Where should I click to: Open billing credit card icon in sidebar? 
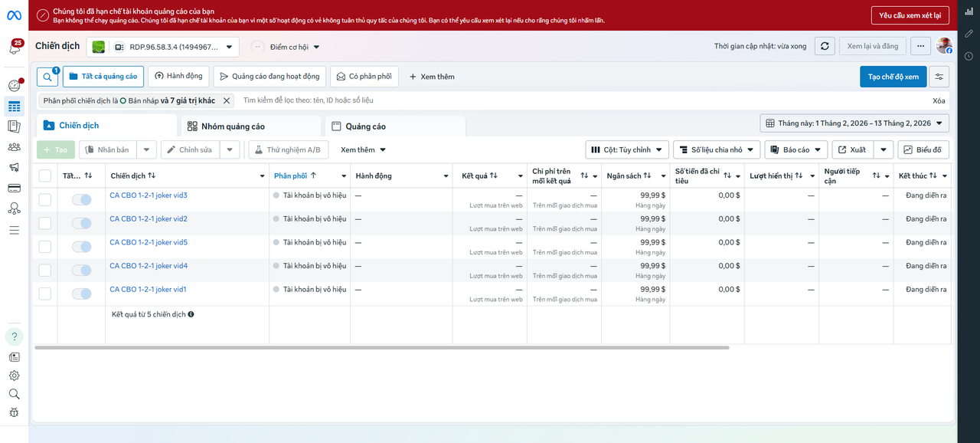coord(14,188)
